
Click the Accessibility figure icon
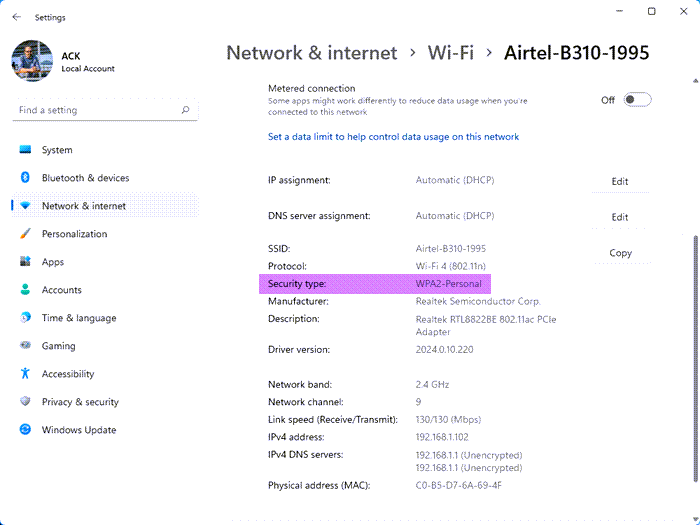(25, 374)
